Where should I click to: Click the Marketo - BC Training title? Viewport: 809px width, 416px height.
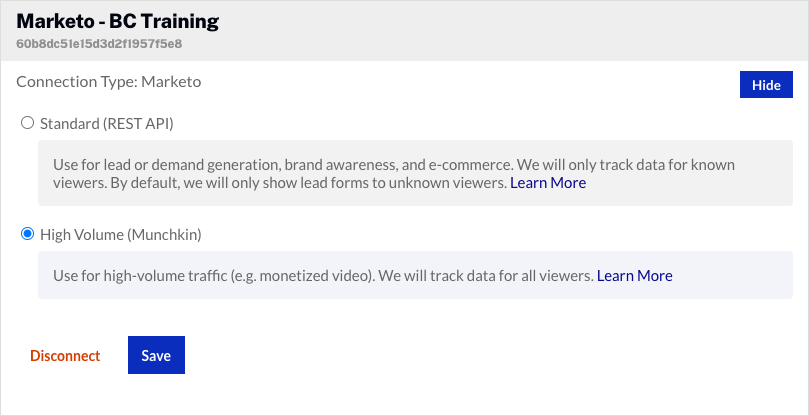tap(118, 21)
